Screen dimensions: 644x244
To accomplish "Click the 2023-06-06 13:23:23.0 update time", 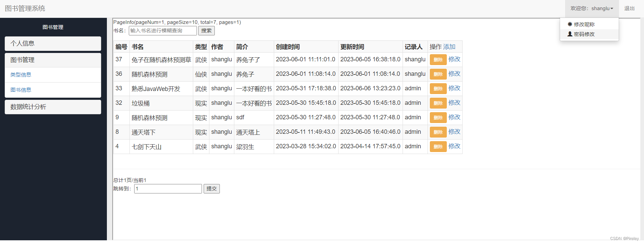I will pos(370,88).
